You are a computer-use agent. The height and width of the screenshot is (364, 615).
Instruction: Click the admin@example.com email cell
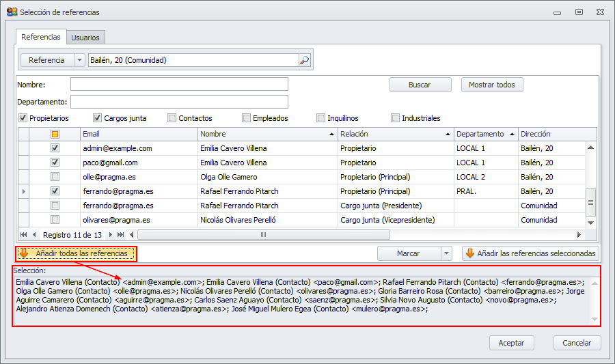pos(139,148)
